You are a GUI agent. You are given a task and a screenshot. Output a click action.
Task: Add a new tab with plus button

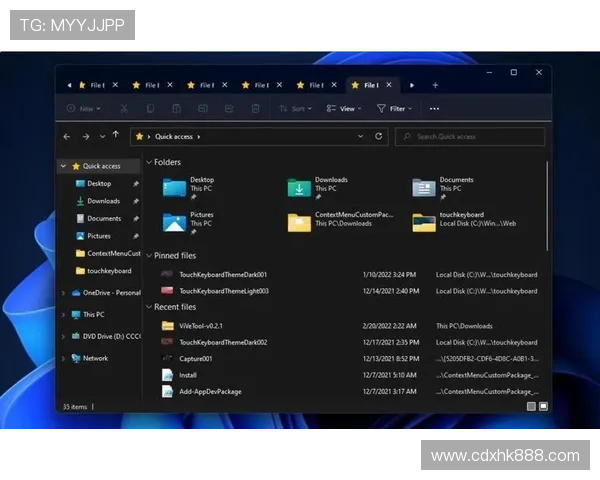click(x=435, y=85)
